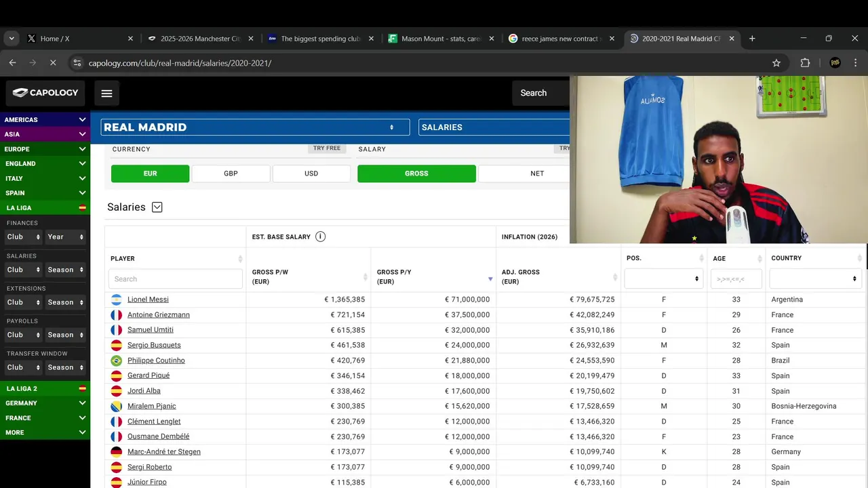Expand the More menu

[x=45, y=432]
